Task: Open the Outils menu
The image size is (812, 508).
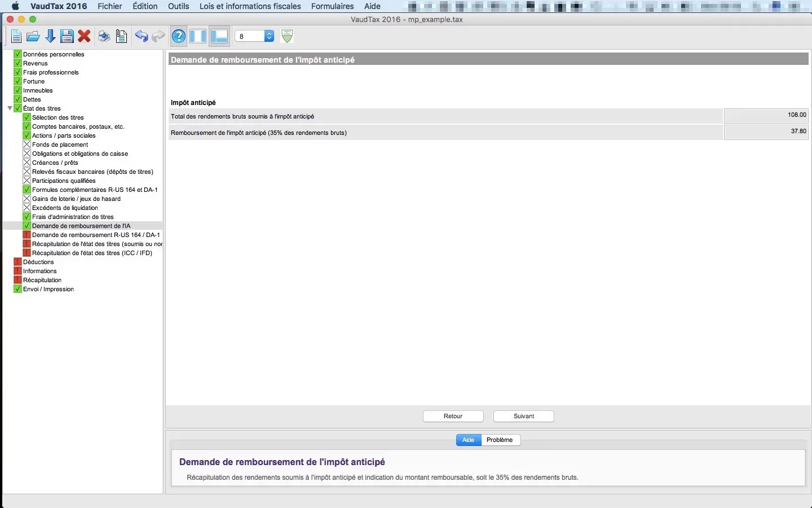Action: (179, 6)
